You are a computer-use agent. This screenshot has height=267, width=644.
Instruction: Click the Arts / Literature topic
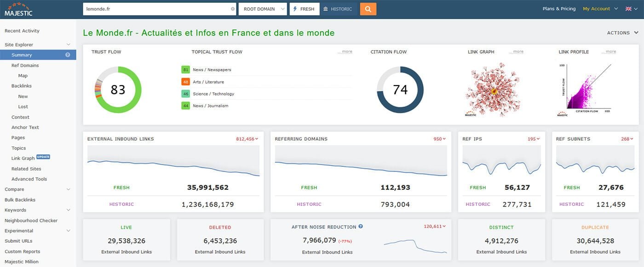pos(208,82)
